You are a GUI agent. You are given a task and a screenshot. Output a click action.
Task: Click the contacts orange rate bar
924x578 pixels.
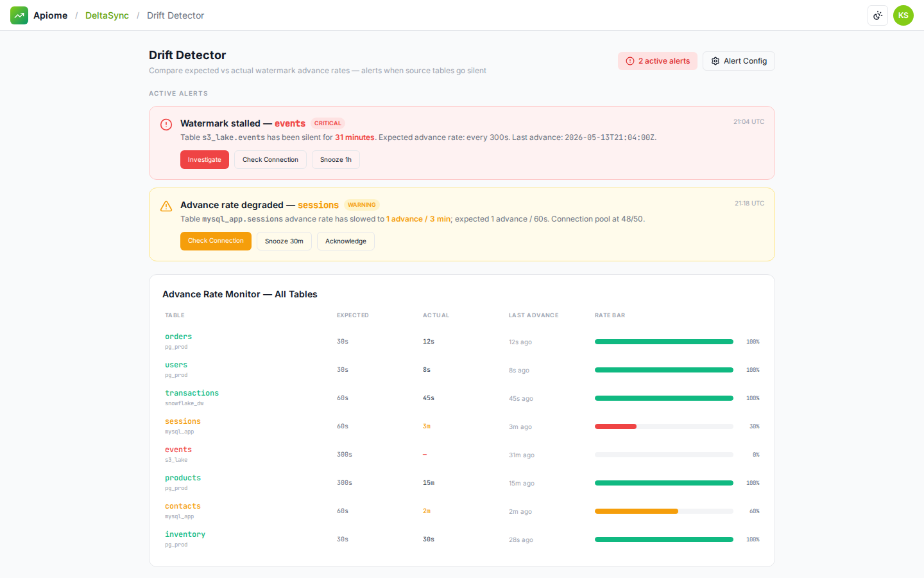click(x=637, y=511)
